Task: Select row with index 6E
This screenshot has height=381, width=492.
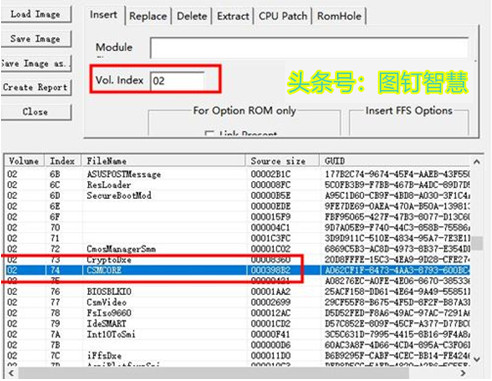Action: pyautogui.click(x=238, y=206)
